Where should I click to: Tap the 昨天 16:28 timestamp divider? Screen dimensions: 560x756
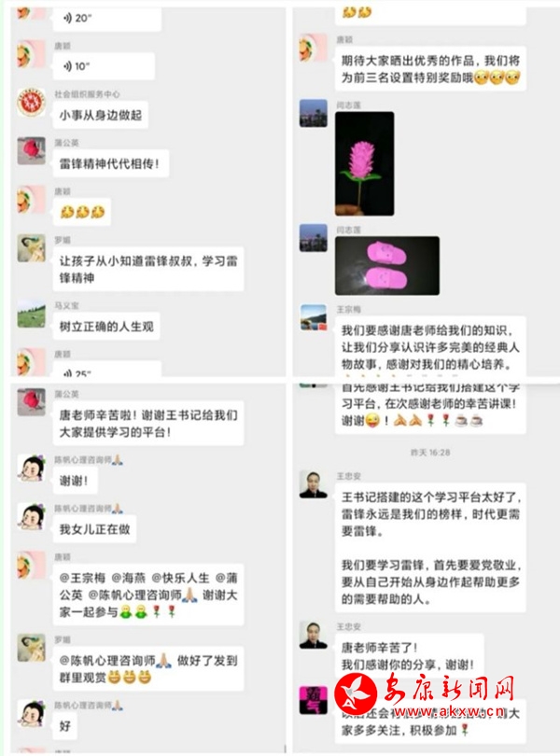point(430,453)
